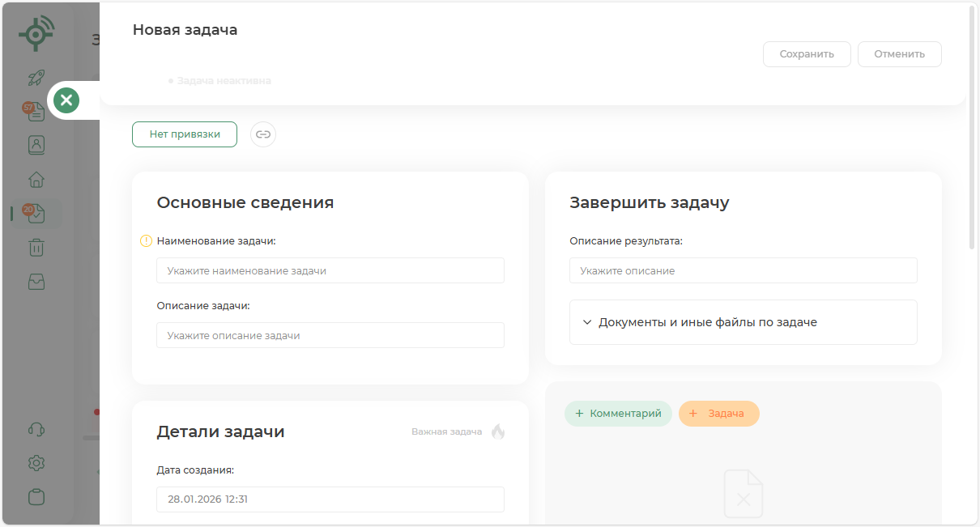Image resolution: width=980 pixels, height=527 pixels.
Task: Open the inbox tray icon in sidebar
Action: pos(36,281)
